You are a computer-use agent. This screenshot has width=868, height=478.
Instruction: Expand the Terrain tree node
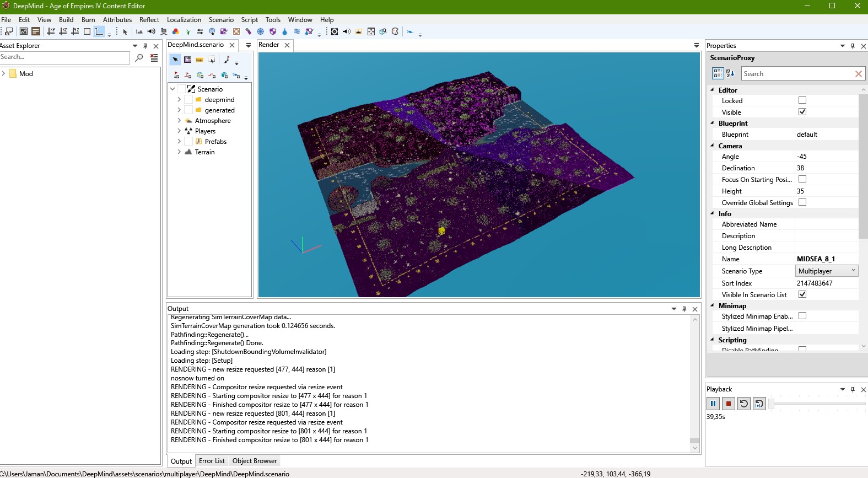179,152
